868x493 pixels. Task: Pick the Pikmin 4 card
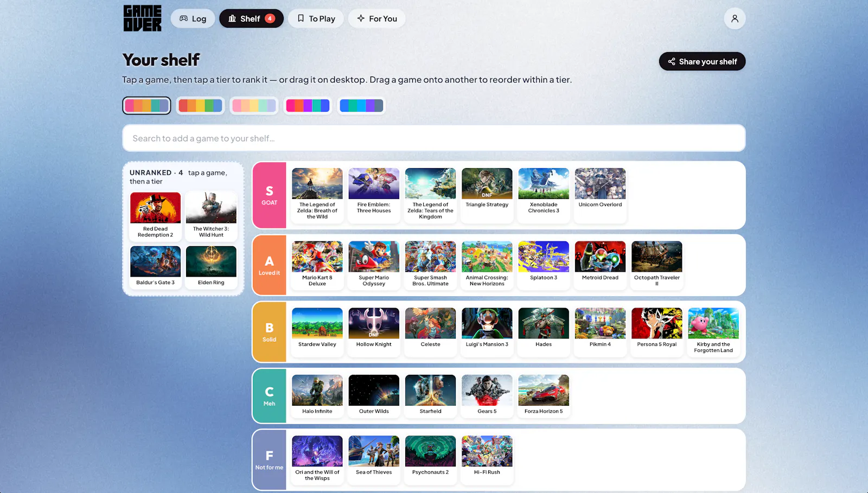coord(600,332)
